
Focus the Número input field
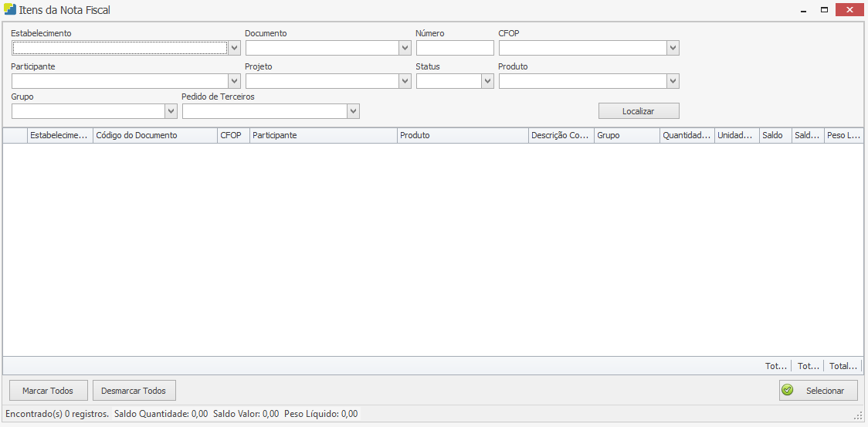[454, 48]
